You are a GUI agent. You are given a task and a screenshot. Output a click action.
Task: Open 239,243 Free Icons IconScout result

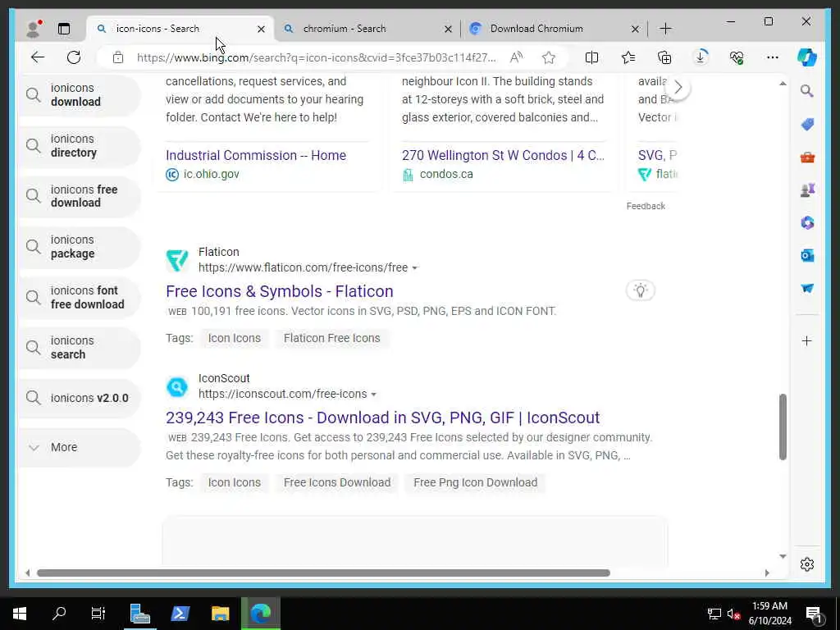382,418
